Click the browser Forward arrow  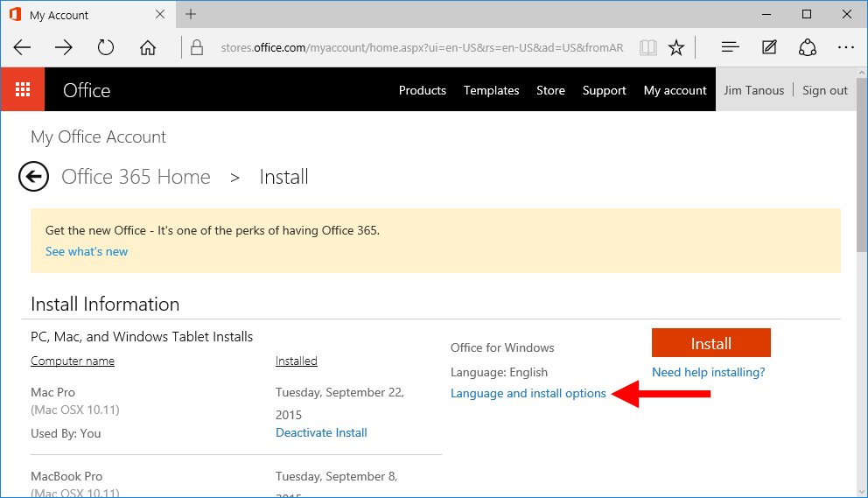coord(64,47)
